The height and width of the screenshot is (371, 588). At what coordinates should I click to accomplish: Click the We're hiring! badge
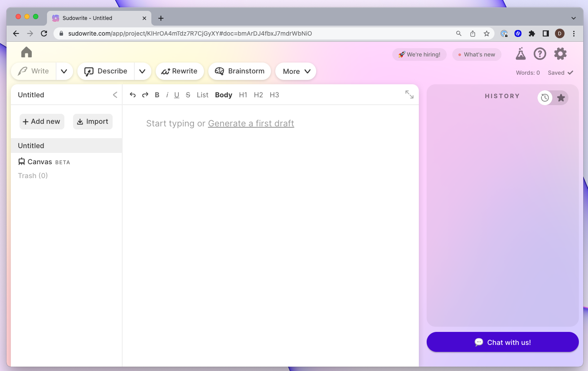(x=419, y=54)
